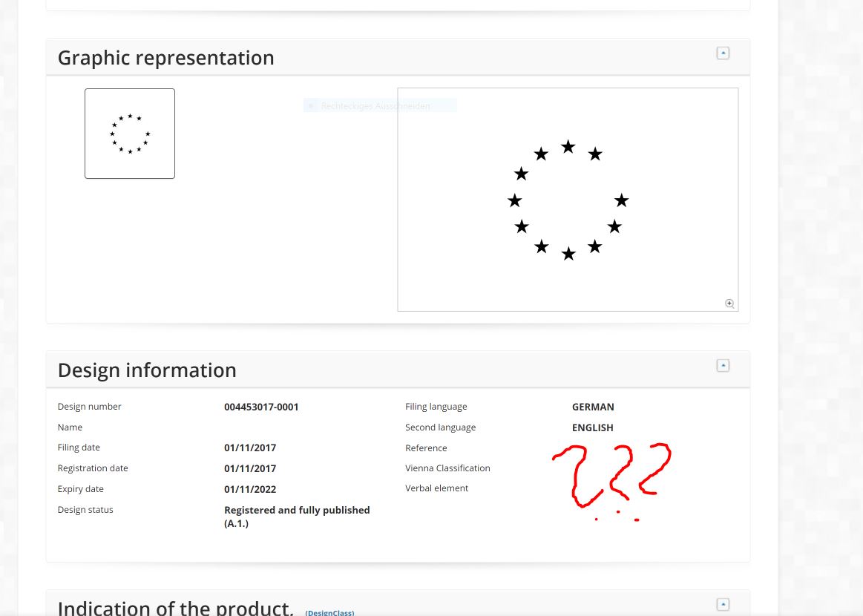Click the design number 004453017-0001

coord(261,407)
